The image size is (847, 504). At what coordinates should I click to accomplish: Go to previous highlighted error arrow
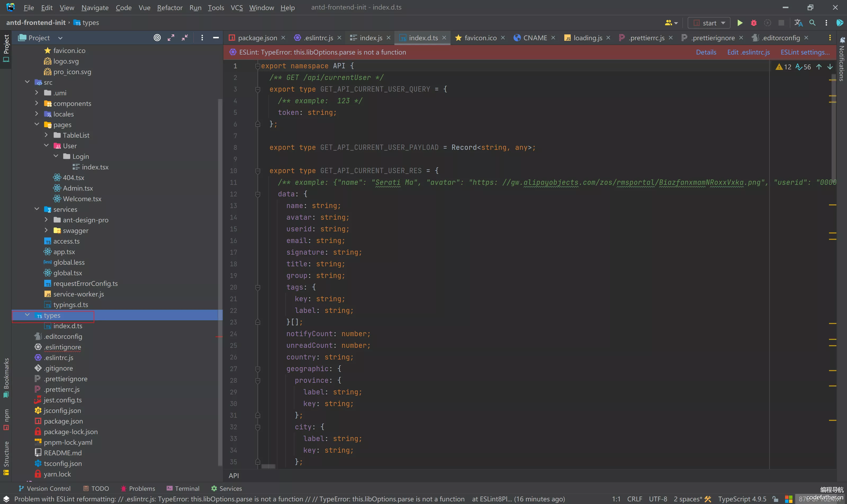[x=819, y=66]
